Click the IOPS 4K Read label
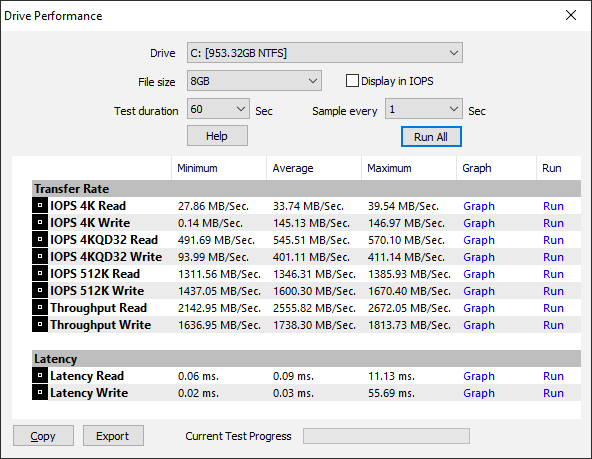 (88, 206)
